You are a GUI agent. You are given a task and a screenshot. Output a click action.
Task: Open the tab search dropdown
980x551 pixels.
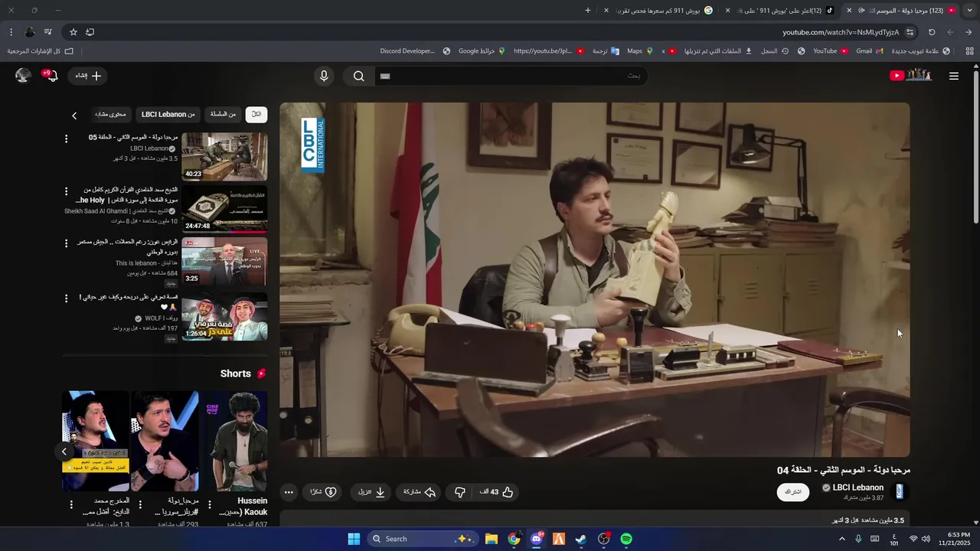tap(969, 11)
